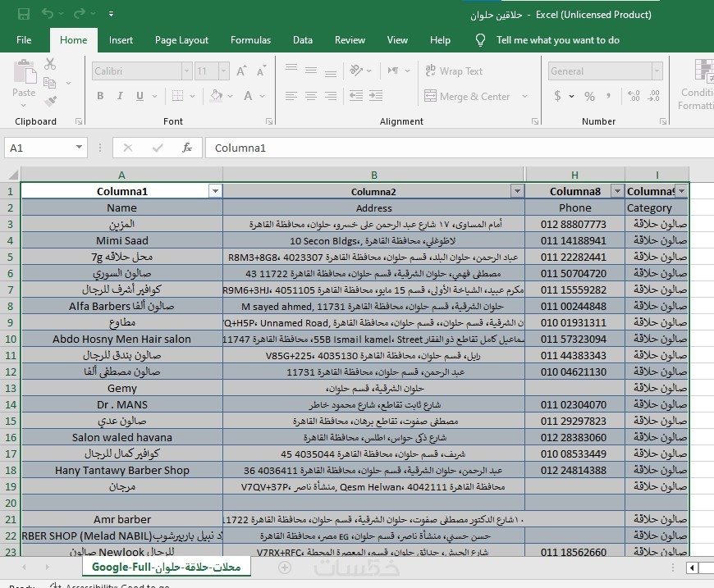The image size is (714, 588).
Task: Open Clipboard group dialog launcher
Action: [79, 121]
